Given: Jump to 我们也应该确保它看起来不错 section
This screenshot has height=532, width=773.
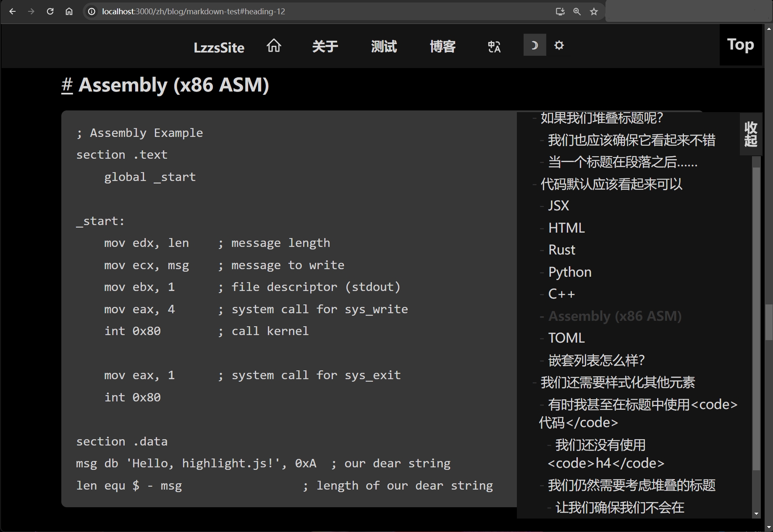Looking at the screenshot, I should 632,140.
